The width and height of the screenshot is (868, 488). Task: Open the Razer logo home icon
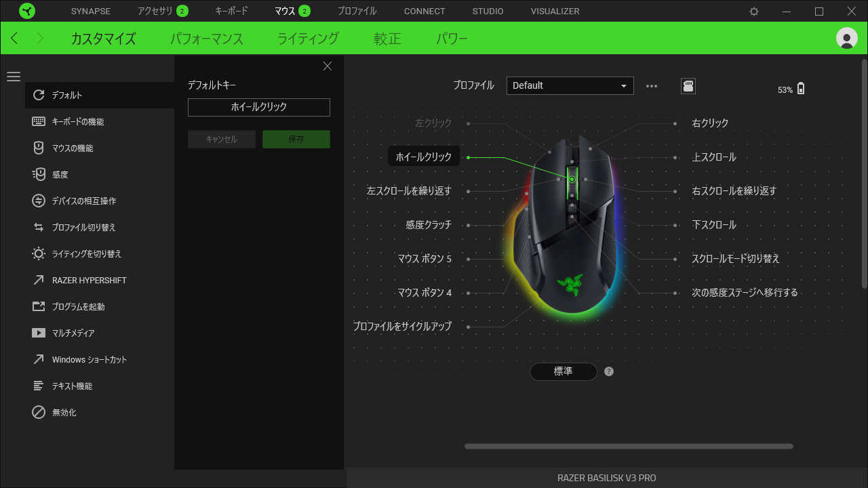click(x=27, y=11)
